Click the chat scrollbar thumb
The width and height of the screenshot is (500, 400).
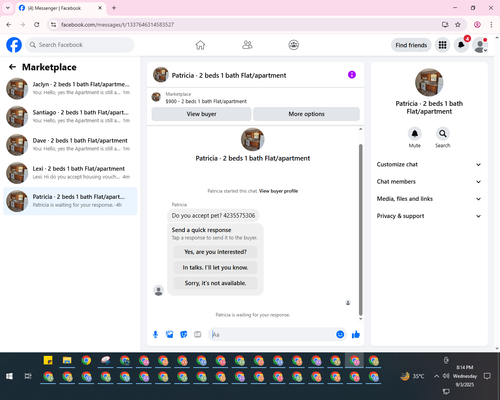click(360, 230)
